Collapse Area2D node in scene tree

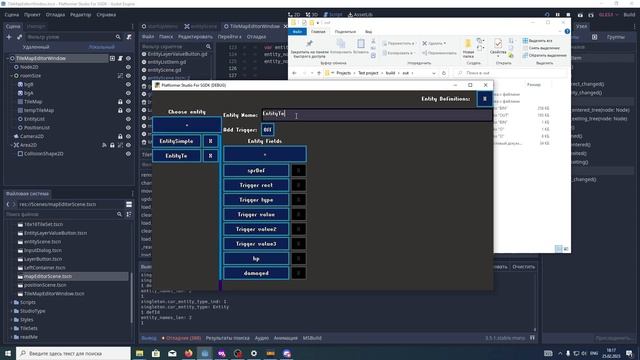[11, 145]
